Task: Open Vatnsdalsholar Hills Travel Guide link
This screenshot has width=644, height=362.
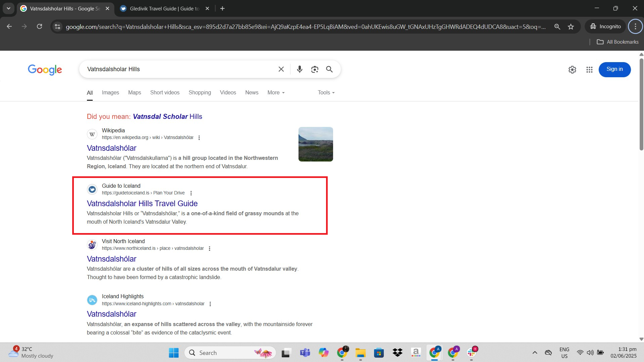Action: (142, 203)
